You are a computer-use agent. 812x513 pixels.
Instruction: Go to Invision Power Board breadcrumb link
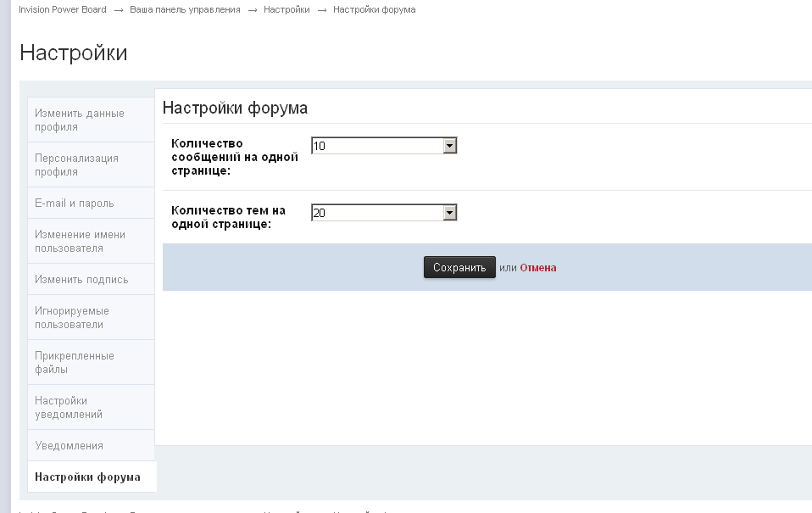tap(63, 9)
